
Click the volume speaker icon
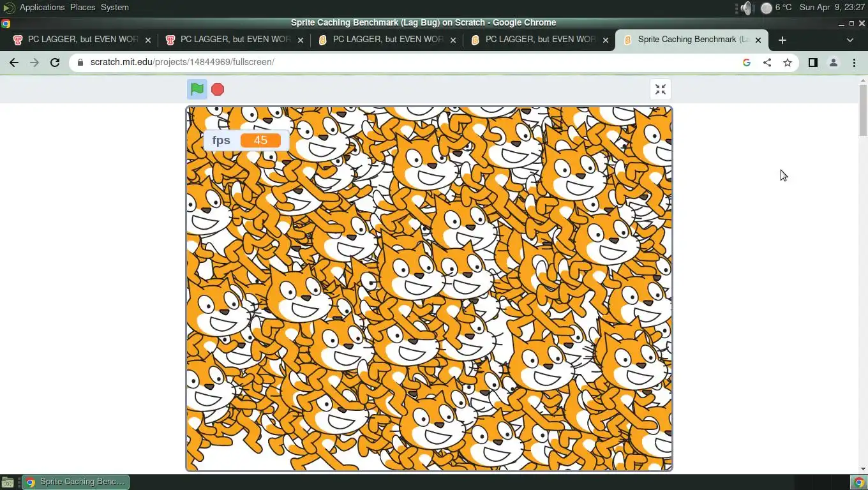click(746, 8)
